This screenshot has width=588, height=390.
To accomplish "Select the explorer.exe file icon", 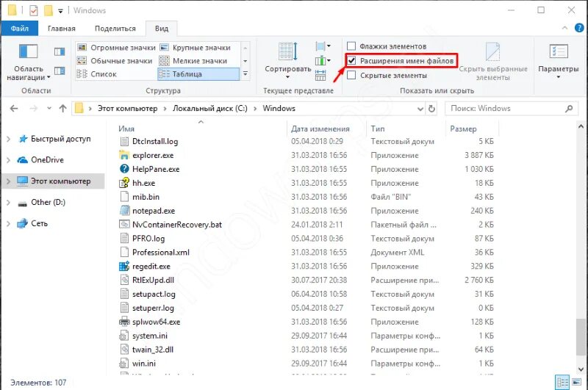I will (x=124, y=155).
